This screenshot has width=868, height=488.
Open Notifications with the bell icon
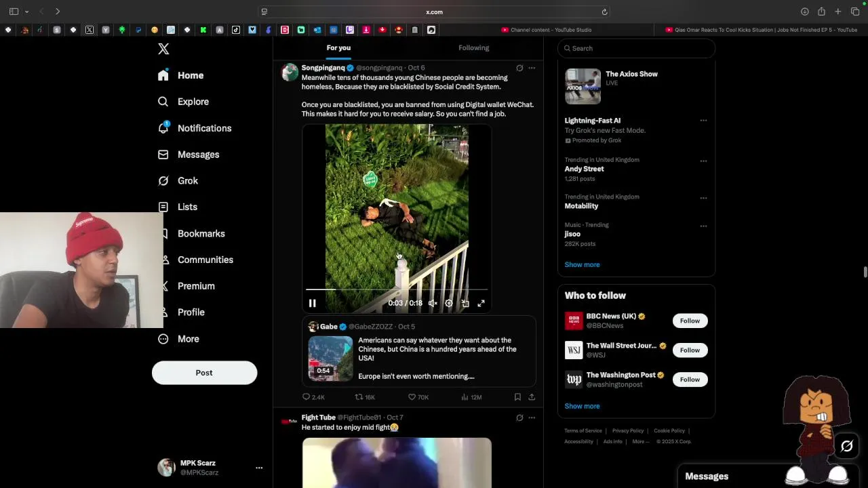(x=194, y=128)
